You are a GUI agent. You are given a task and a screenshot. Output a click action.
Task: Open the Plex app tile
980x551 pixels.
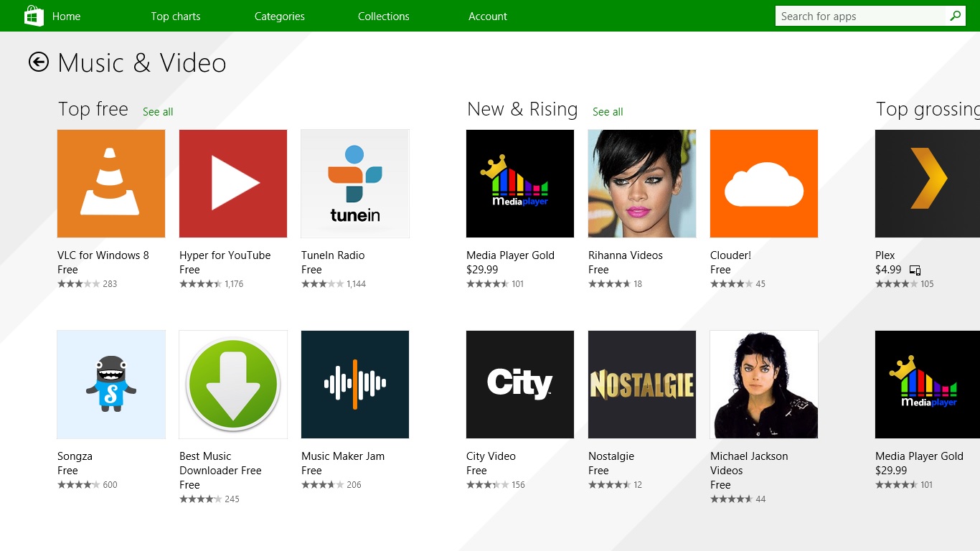[x=928, y=184]
